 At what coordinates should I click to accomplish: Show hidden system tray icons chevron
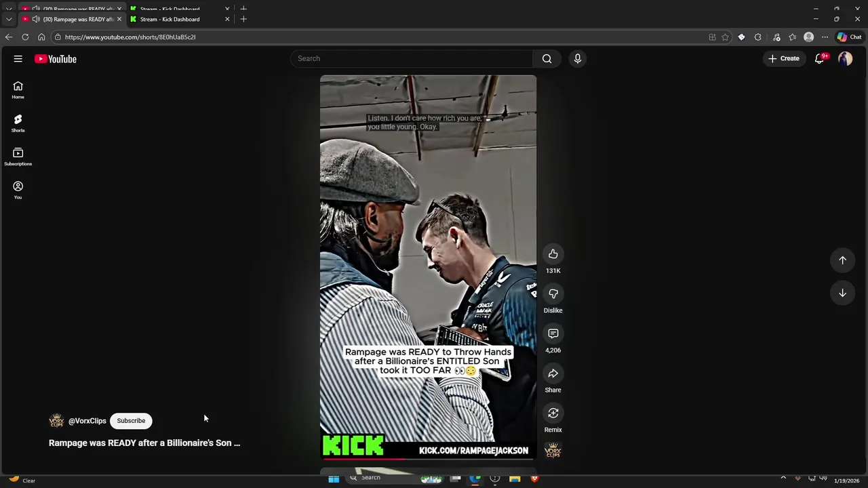click(x=783, y=479)
